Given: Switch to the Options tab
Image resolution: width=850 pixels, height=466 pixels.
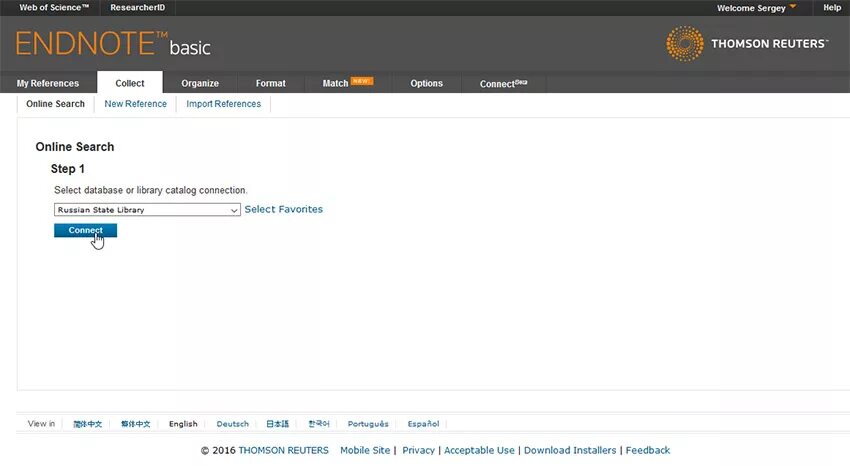Looking at the screenshot, I should point(426,83).
